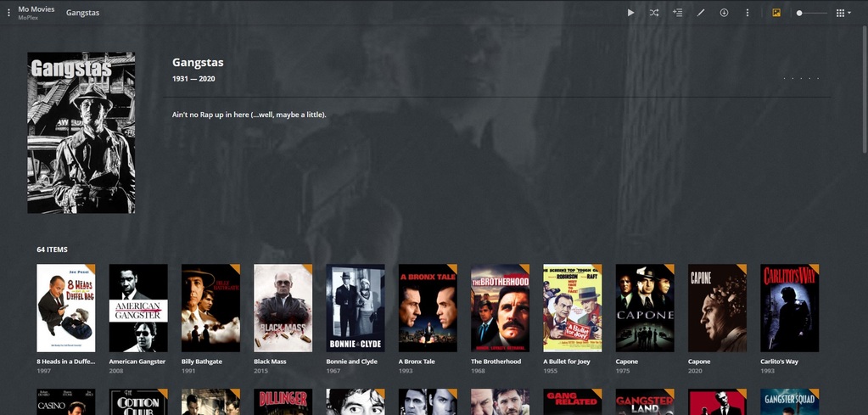This screenshot has height=415, width=868.
Task: Open the grid view mode dropdown
Action: (843, 13)
